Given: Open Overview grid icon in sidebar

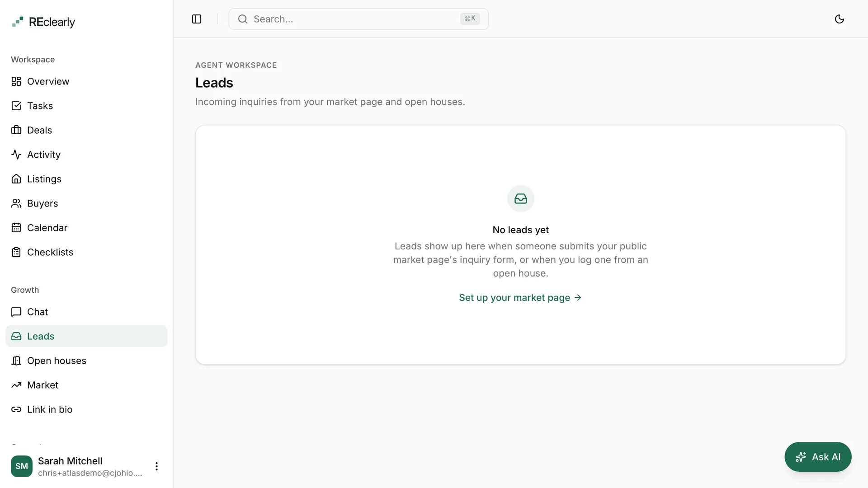Looking at the screenshot, I should (x=16, y=81).
